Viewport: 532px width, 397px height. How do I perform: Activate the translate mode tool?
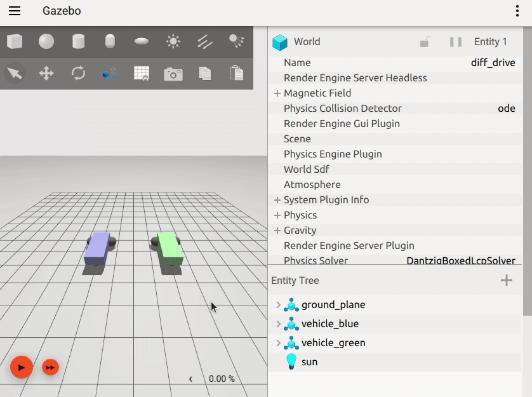tap(46, 73)
